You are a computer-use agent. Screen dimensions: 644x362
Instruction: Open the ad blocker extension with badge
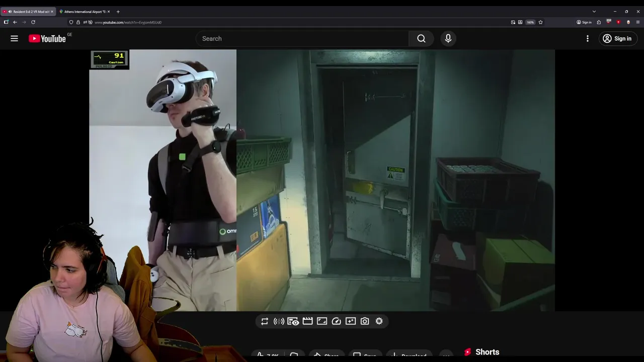pos(609,22)
